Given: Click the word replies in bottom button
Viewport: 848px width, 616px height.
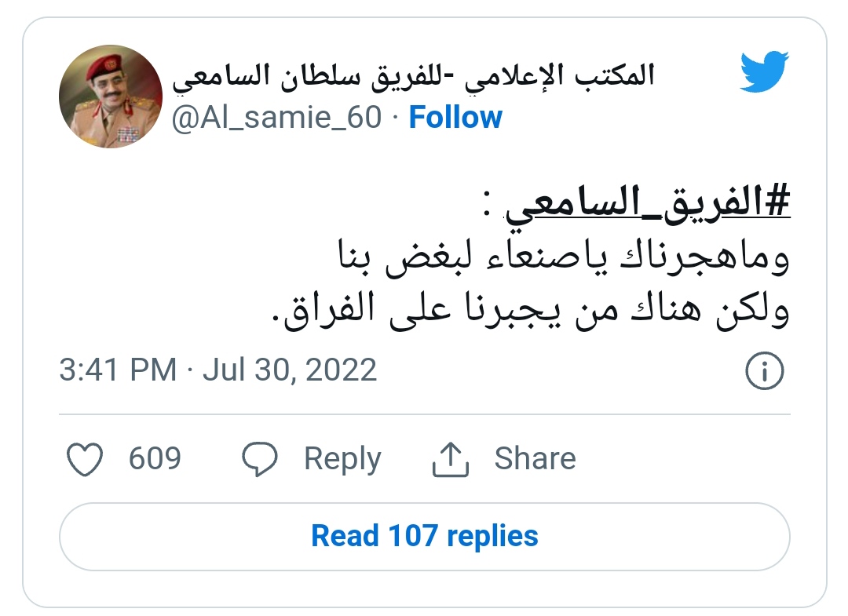Looking at the screenshot, I should [492, 537].
